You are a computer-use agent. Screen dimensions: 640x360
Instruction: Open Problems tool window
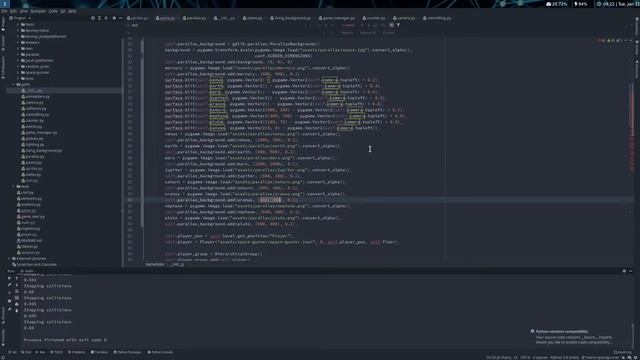click(77, 352)
